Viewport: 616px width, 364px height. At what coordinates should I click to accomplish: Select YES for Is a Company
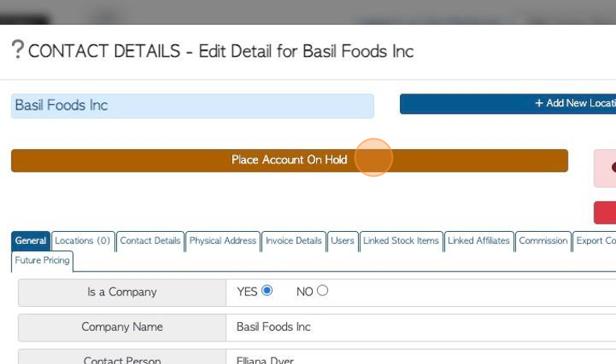point(267,291)
